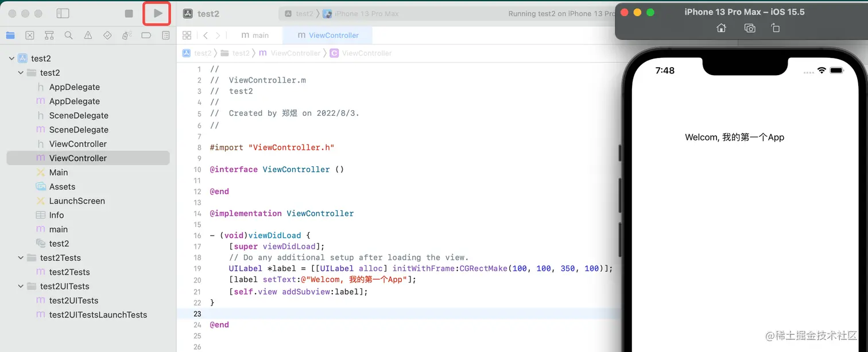Go back in editor history
The width and height of the screenshot is (868, 352).
(206, 36)
